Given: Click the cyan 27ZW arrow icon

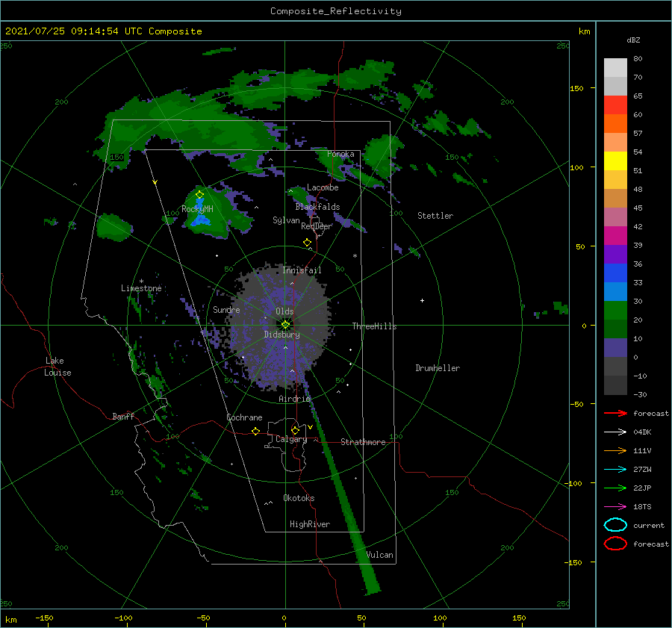Looking at the screenshot, I should pos(615,470).
